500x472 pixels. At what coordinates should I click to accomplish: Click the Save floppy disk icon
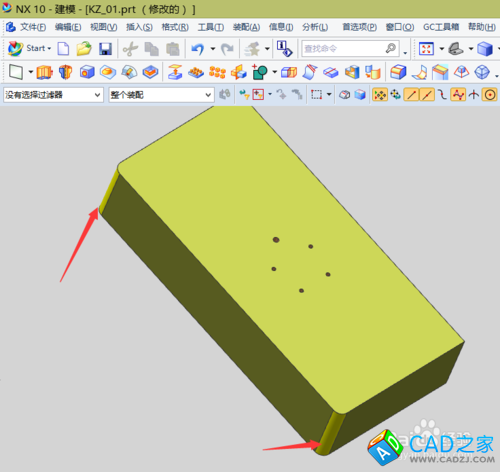105,49
